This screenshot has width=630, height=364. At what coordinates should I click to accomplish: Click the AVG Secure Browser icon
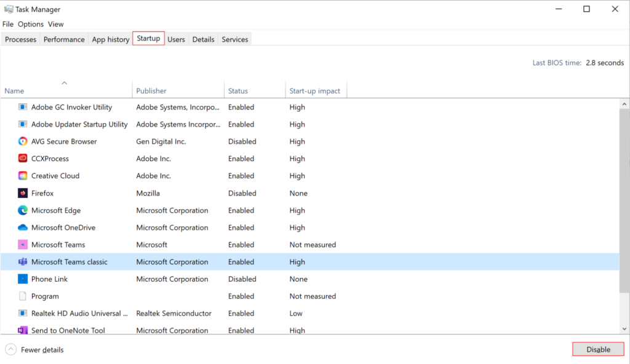point(23,141)
